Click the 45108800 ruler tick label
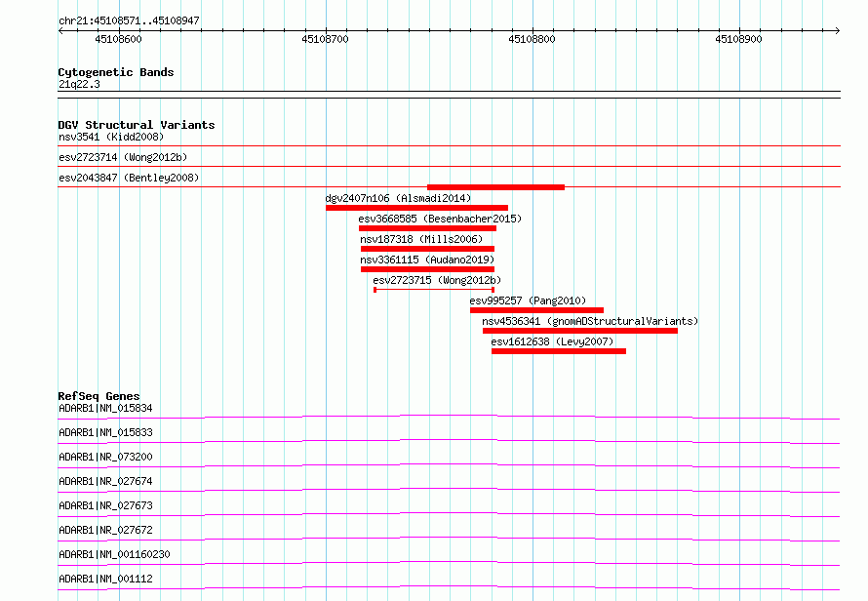868x601 pixels. point(532,39)
